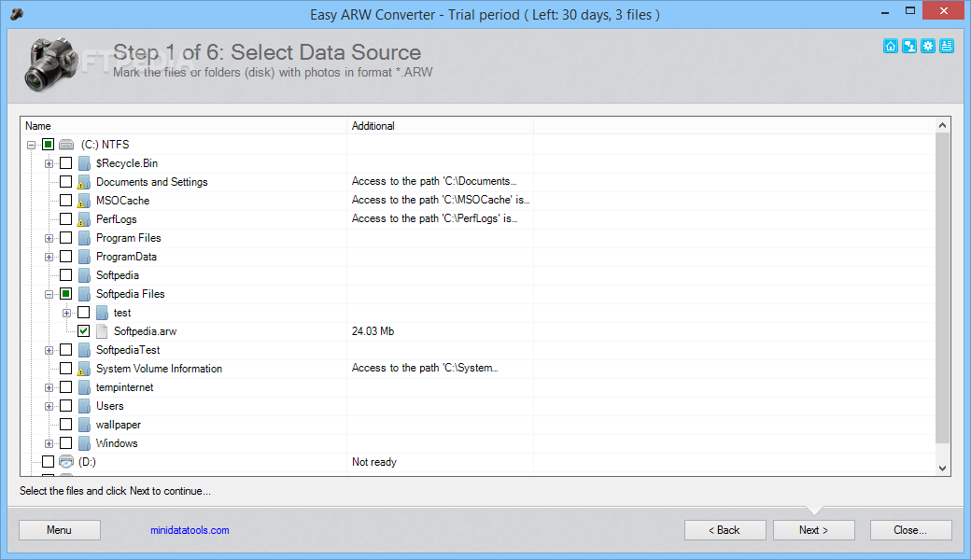Image resolution: width=971 pixels, height=560 pixels.
Task: Check the test folder checkbox
Action: tap(84, 313)
